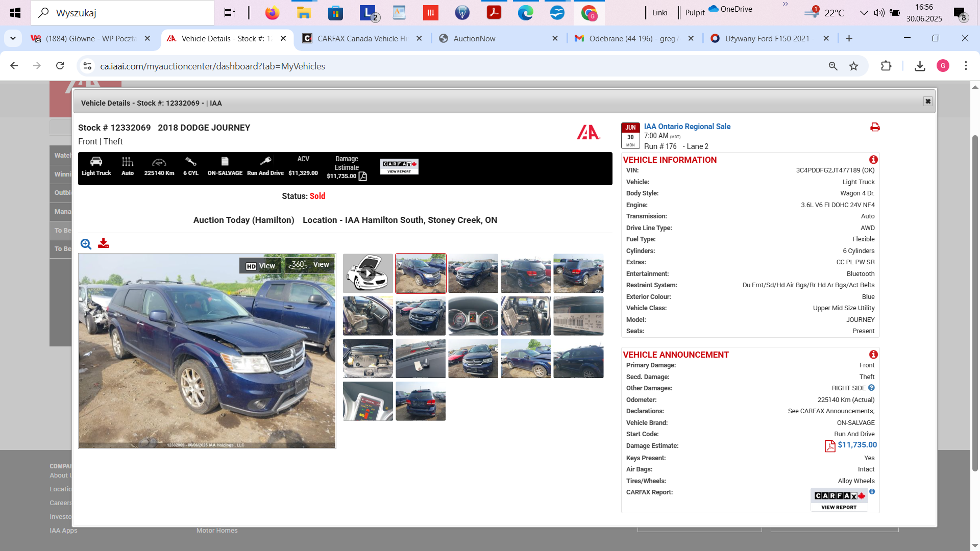This screenshot has height=551, width=980.
Task: Open the Chrome extensions puzzle icon
Action: click(x=886, y=66)
